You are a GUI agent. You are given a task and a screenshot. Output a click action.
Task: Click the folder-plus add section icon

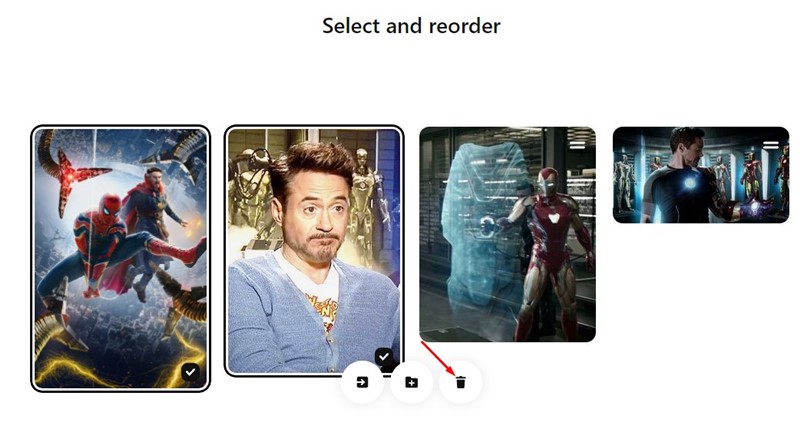[411, 382]
